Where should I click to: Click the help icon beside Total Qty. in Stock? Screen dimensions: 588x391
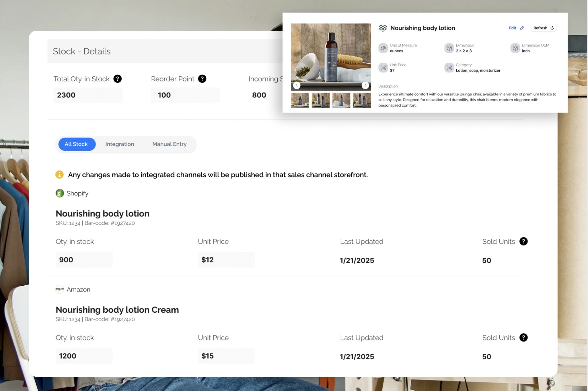pyautogui.click(x=117, y=79)
